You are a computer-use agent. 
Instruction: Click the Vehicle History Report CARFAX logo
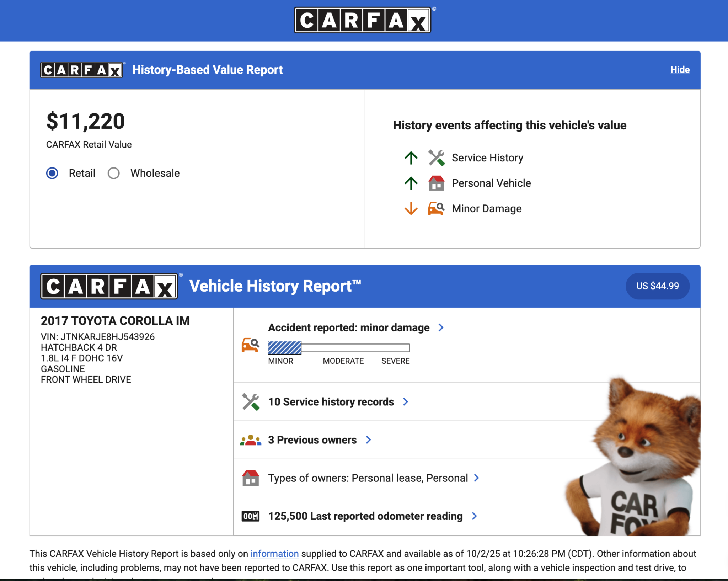pyautogui.click(x=109, y=286)
